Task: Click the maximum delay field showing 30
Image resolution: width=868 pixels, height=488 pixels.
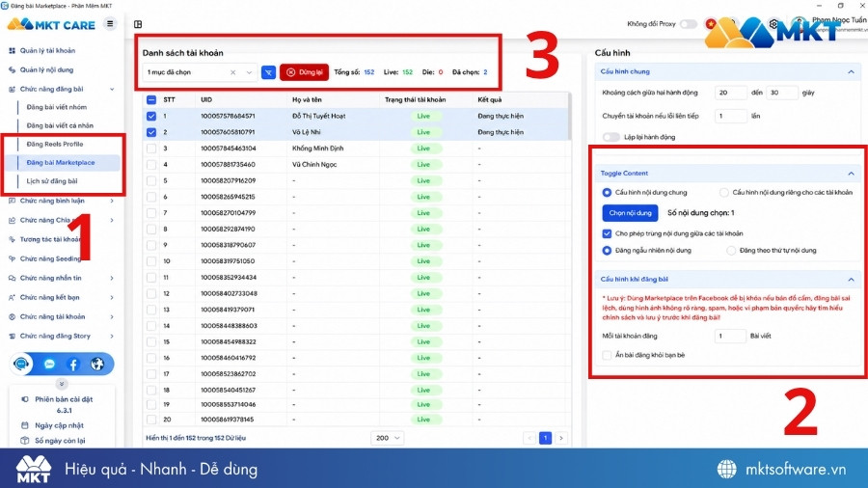Action: point(781,93)
